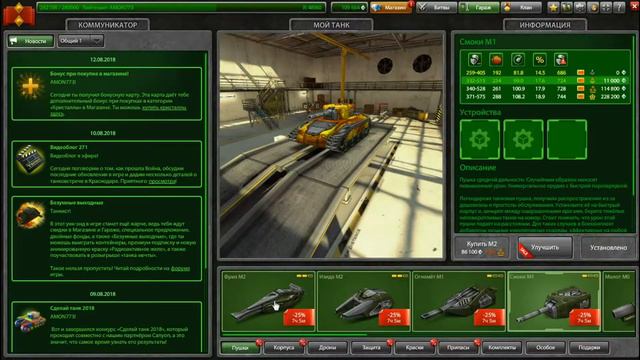Screen dimensions: 640x360
Task: Follow the 'просмотра' link in Видеоблог news
Action: tap(162, 181)
